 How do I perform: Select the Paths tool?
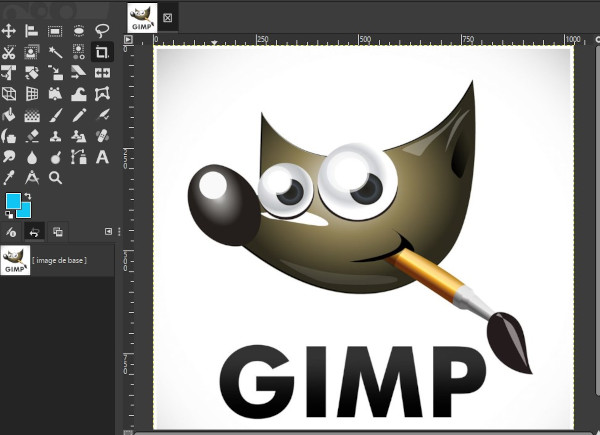click(x=79, y=157)
